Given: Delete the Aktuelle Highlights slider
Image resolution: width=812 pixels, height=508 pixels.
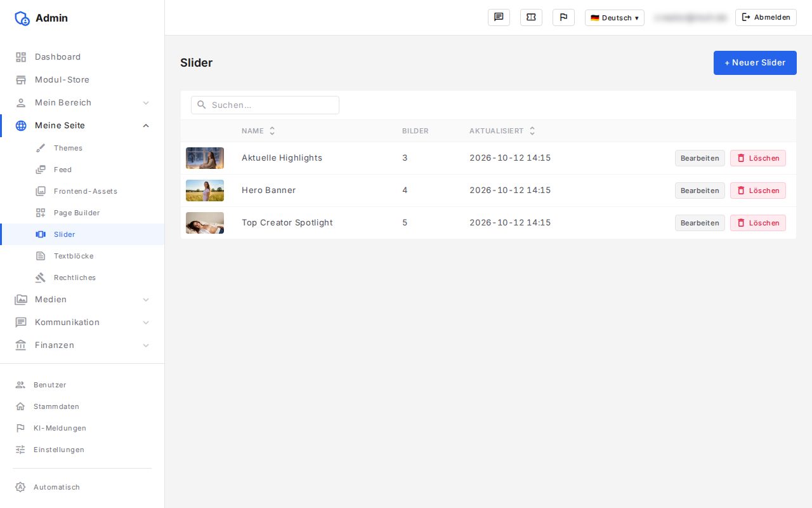Looking at the screenshot, I should point(758,158).
